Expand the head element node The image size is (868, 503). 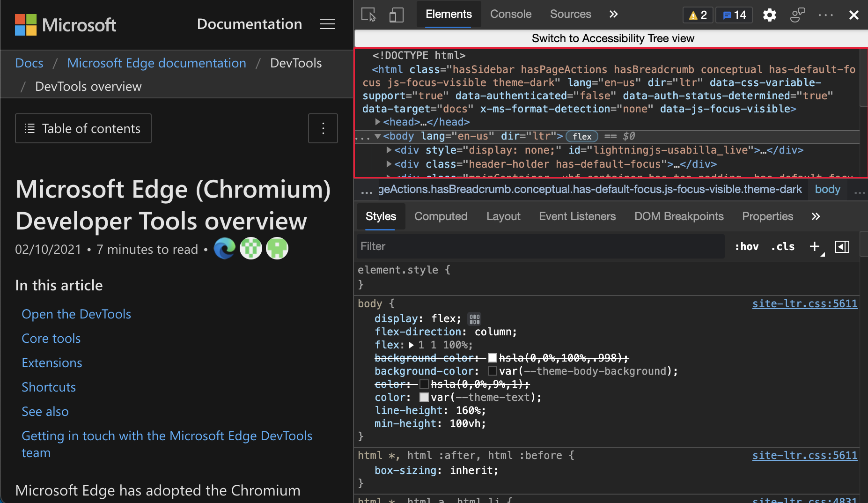(377, 122)
